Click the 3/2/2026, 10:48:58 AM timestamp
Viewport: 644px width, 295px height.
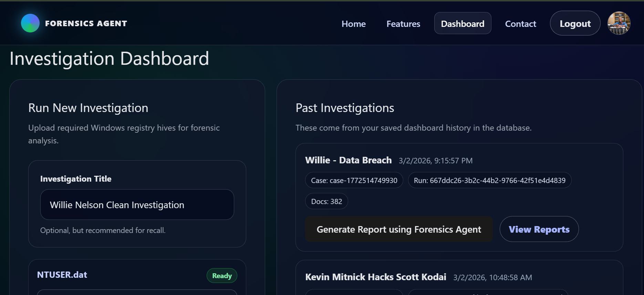point(492,277)
